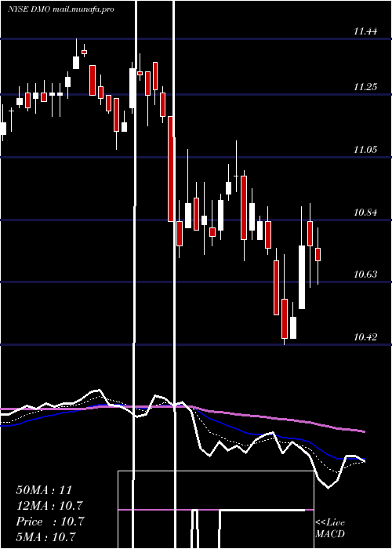Select the 11.05 price level label
Viewport: 392px width, 549px height.
365,150
